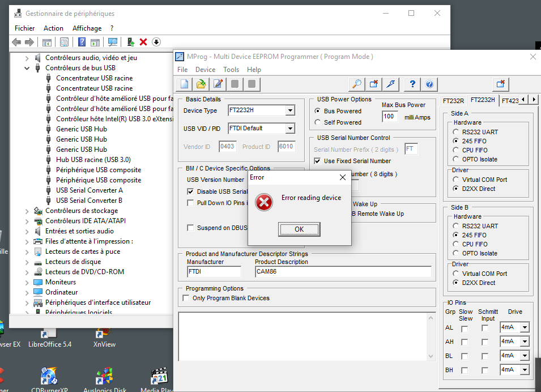Enable Only Program Blank Devices checkbox

click(186, 298)
